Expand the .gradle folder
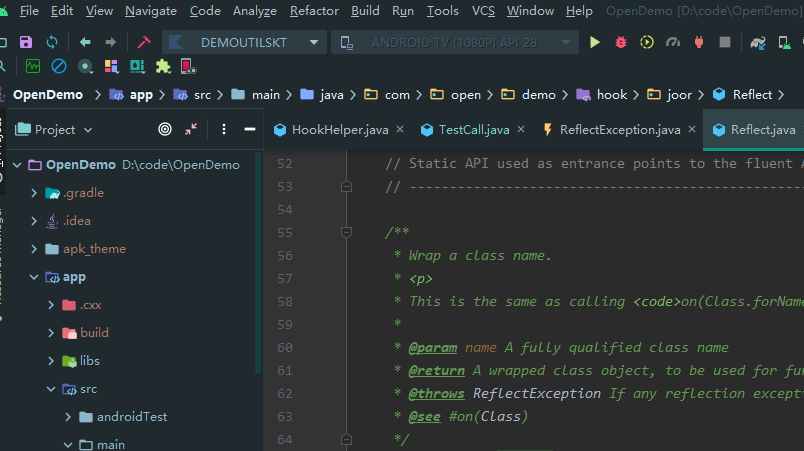The image size is (804, 451). tap(34, 193)
